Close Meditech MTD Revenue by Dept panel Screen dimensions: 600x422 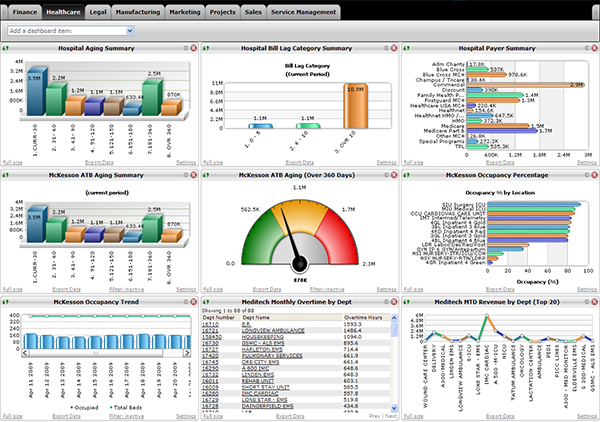pos(595,302)
